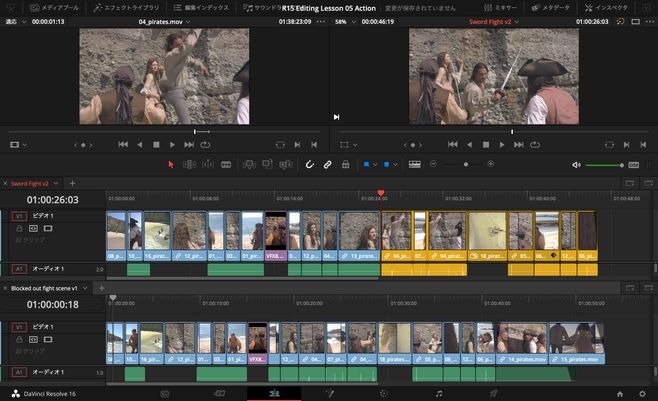658x401 pixels.
Task: Open Project Settings gear icon
Action: point(642,394)
